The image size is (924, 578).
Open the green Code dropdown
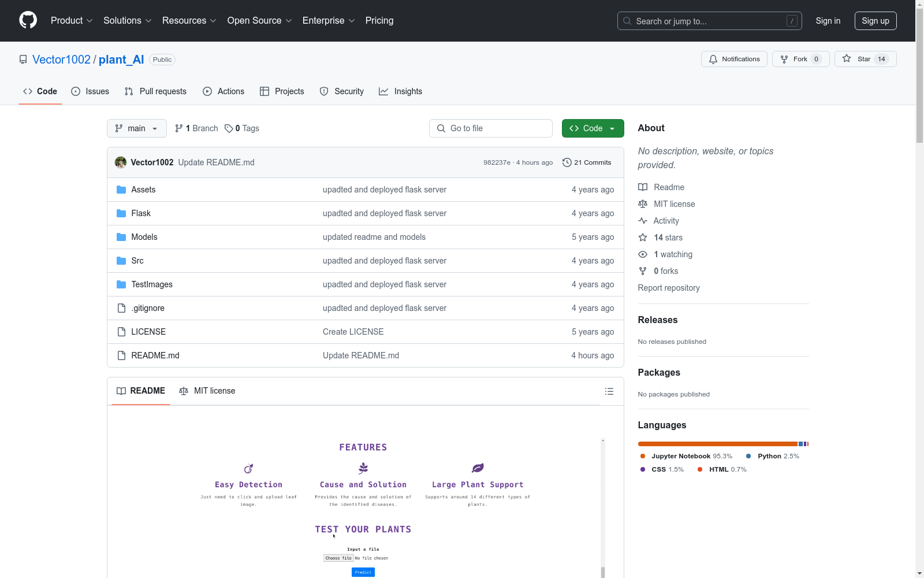tap(593, 128)
